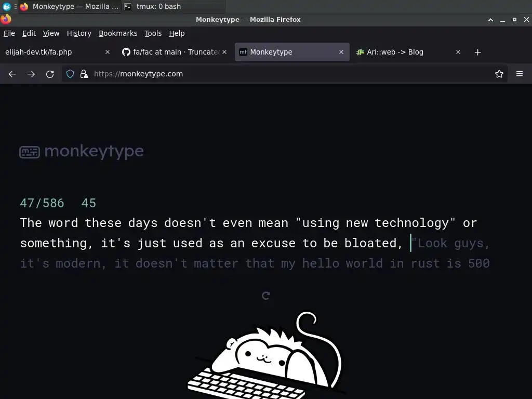The width and height of the screenshot is (532, 399).
Task: Close the Monkeytype tab
Action: coord(341,52)
